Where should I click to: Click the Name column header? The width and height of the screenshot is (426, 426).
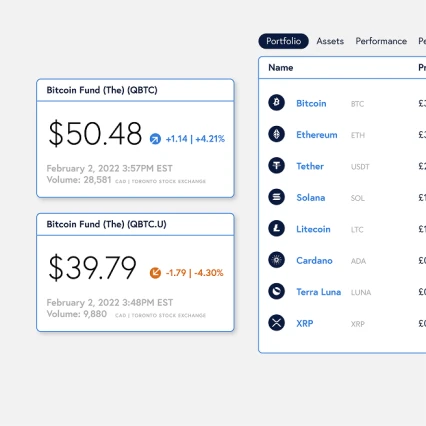tap(281, 68)
